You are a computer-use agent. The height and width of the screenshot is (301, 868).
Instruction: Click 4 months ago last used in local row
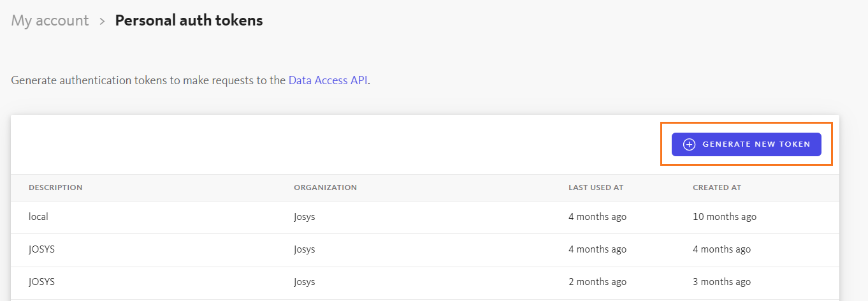[597, 217]
